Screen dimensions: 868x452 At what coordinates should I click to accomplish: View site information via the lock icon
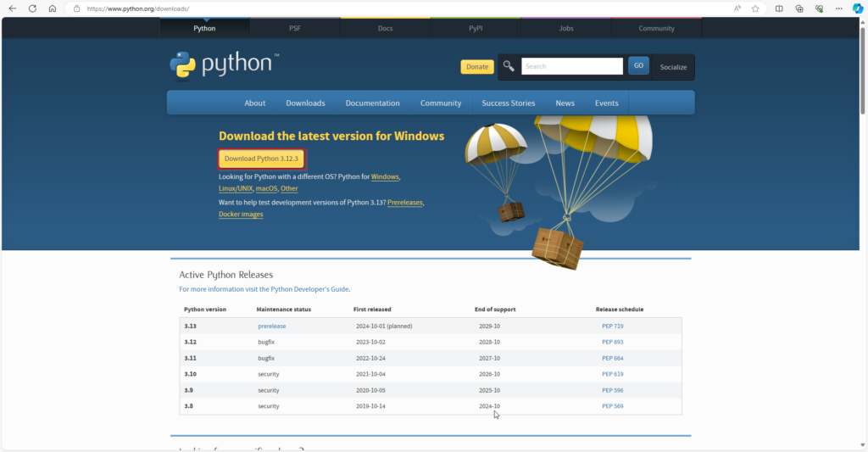[77, 8]
